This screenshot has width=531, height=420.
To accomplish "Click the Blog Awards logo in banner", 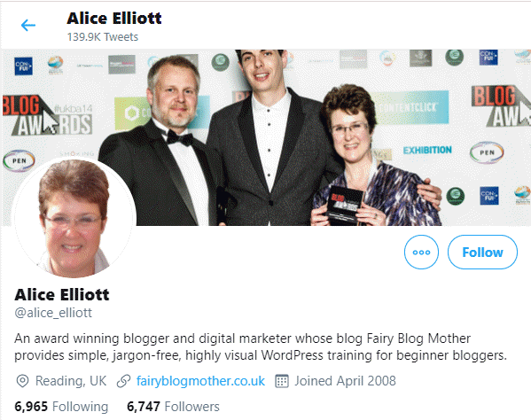I will tap(47, 115).
